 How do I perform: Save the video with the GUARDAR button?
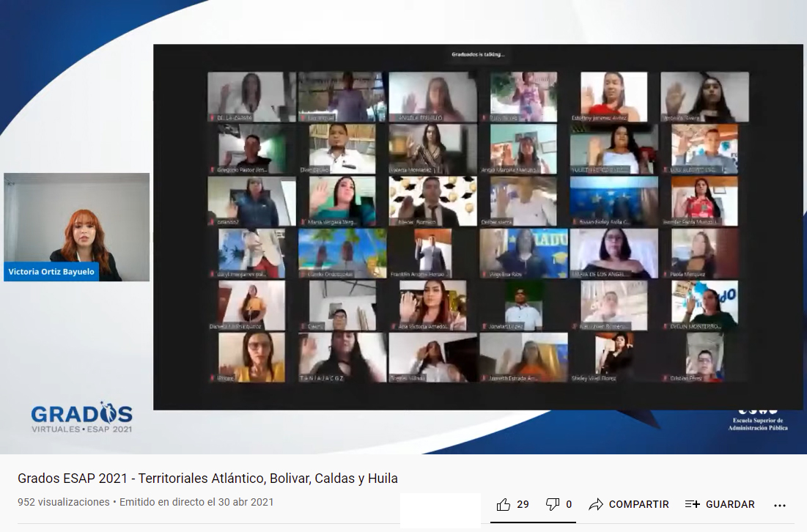click(719, 504)
